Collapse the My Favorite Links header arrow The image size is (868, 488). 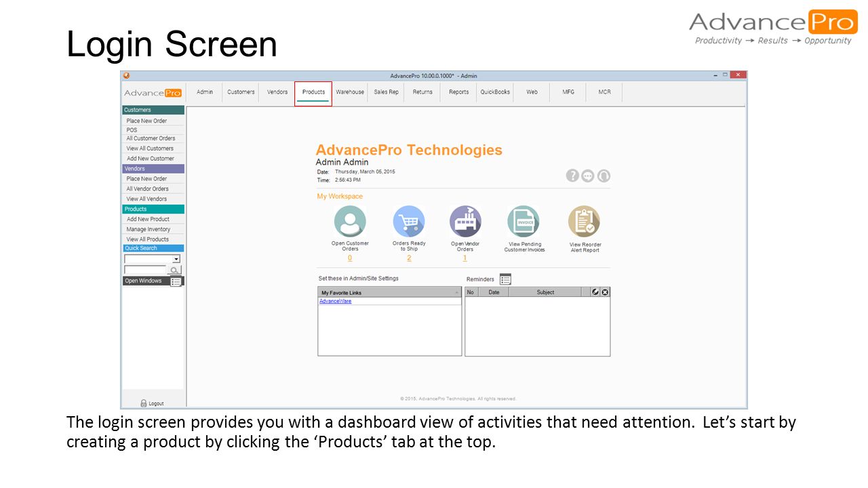(x=457, y=293)
